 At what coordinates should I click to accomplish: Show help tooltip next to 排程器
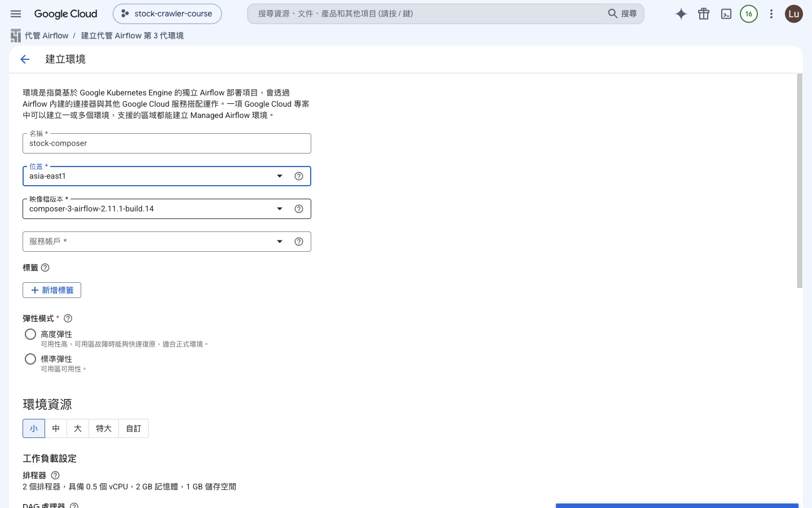pyautogui.click(x=55, y=475)
